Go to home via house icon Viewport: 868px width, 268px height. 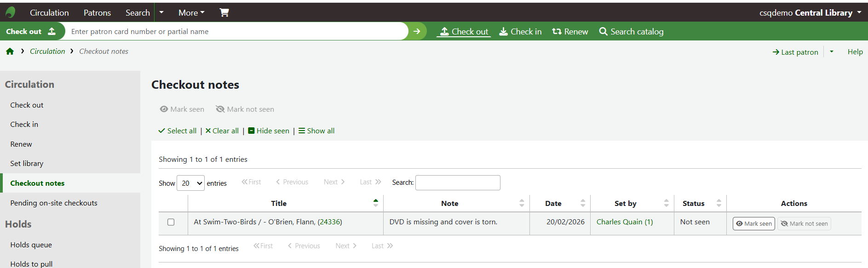[10, 51]
